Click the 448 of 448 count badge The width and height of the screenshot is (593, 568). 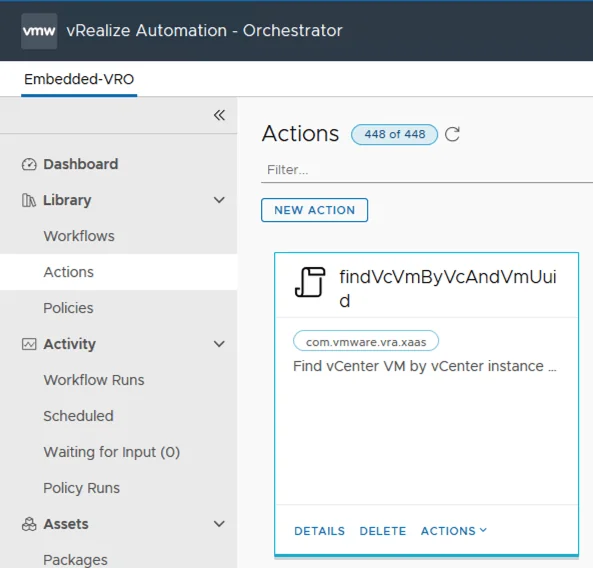(394, 134)
